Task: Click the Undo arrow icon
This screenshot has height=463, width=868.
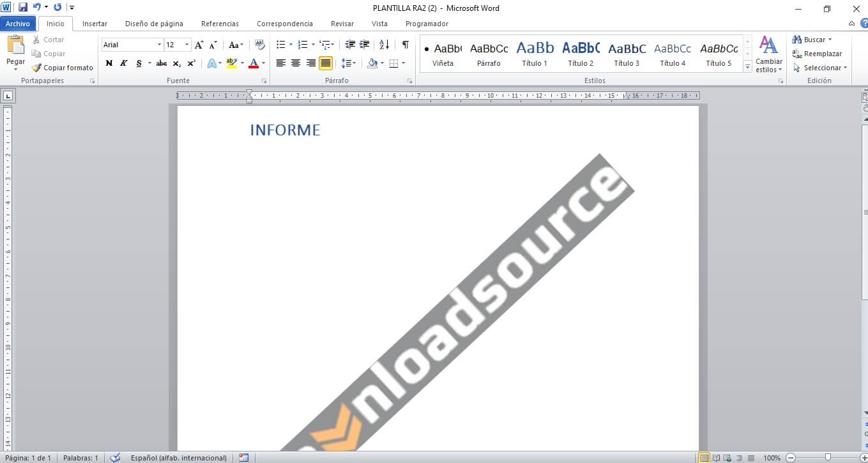Action: click(x=37, y=8)
